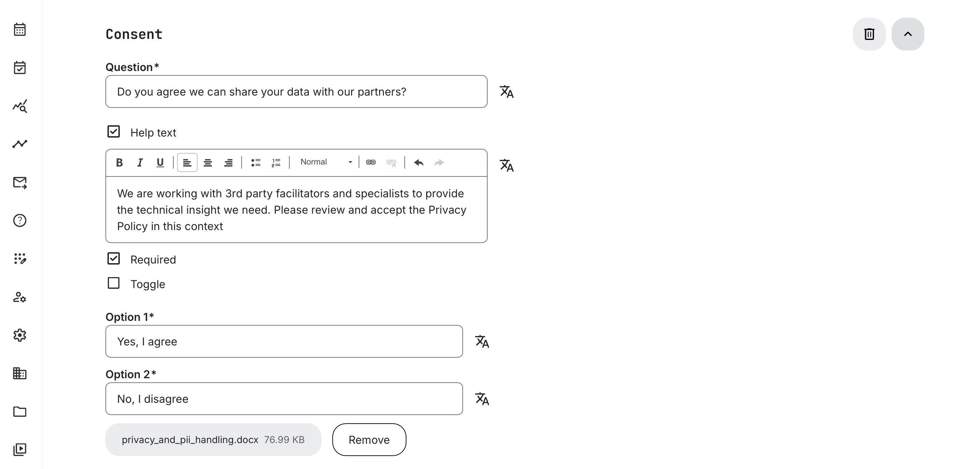Screen dimensions: 980x469
Task: Center-align the help text
Action: [208, 162]
